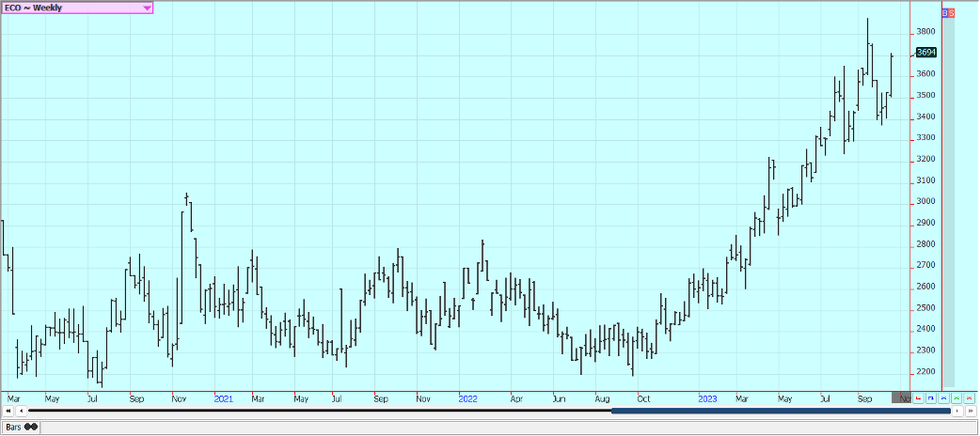The height and width of the screenshot is (436, 980).
Task: Click the red S sell button
Action: tap(951, 12)
